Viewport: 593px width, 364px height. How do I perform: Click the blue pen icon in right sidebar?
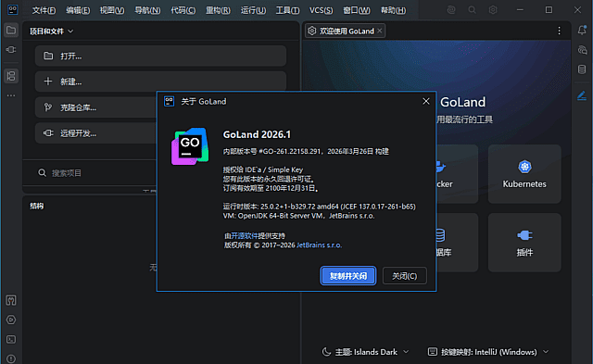pyautogui.click(x=582, y=95)
